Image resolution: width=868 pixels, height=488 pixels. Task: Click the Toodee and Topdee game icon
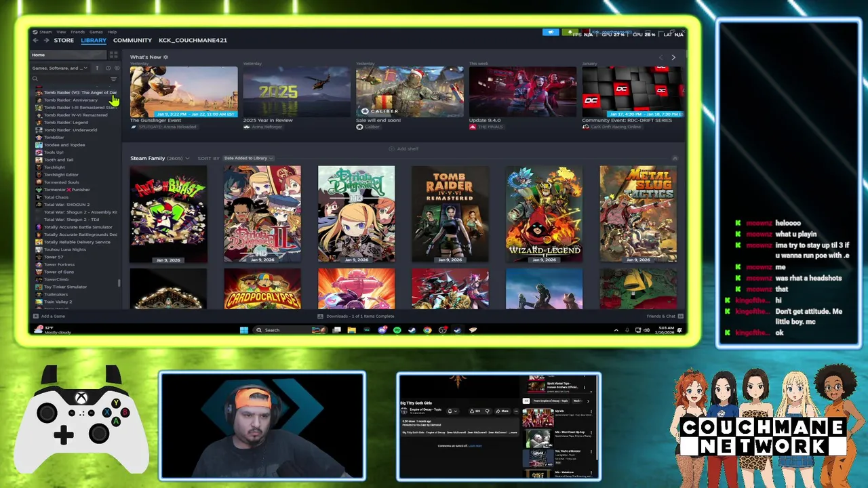tap(39, 144)
